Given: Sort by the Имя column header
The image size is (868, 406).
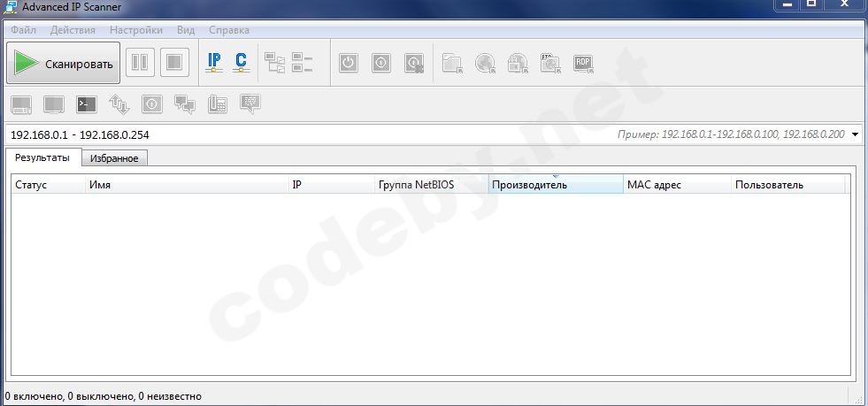Looking at the screenshot, I should [187, 185].
